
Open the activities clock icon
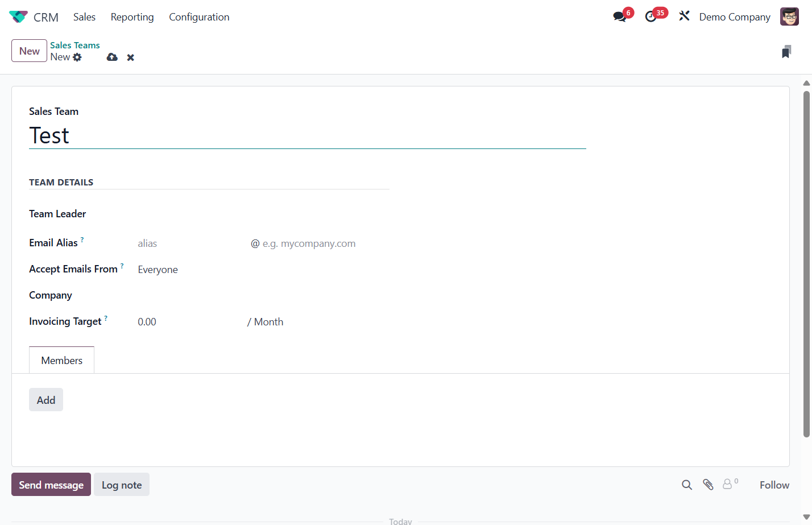[651, 16]
